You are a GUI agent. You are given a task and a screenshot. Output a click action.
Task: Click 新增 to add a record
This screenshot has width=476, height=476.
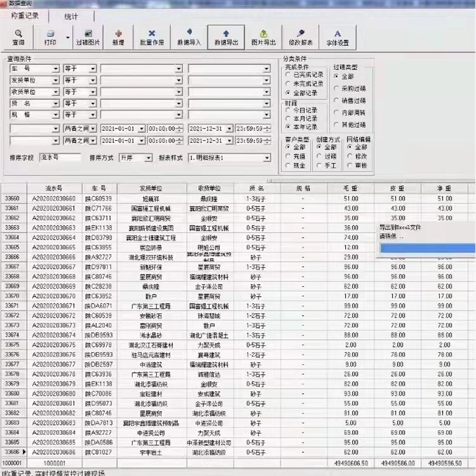(118, 37)
